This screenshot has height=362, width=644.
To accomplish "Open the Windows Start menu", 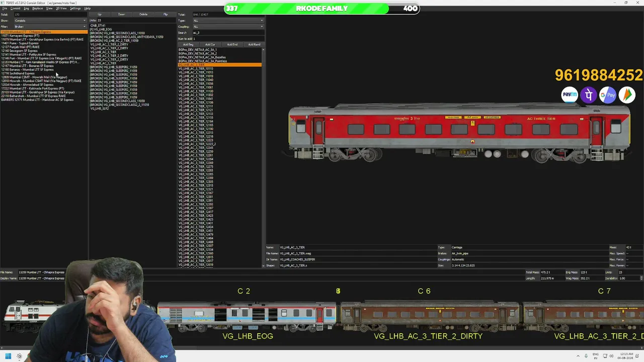I will 8,356.
